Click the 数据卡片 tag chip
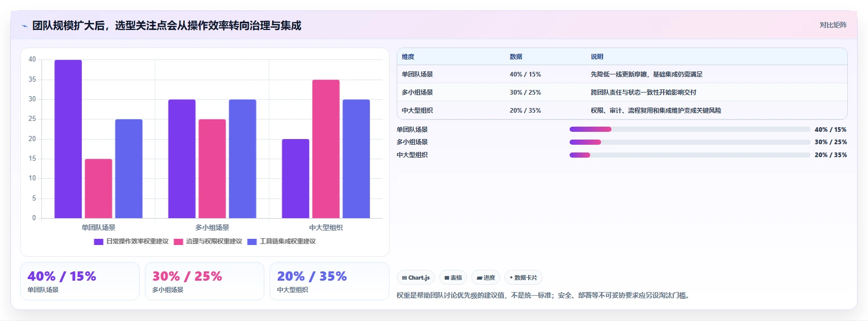Screen dimensions: 868x321 [523, 278]
